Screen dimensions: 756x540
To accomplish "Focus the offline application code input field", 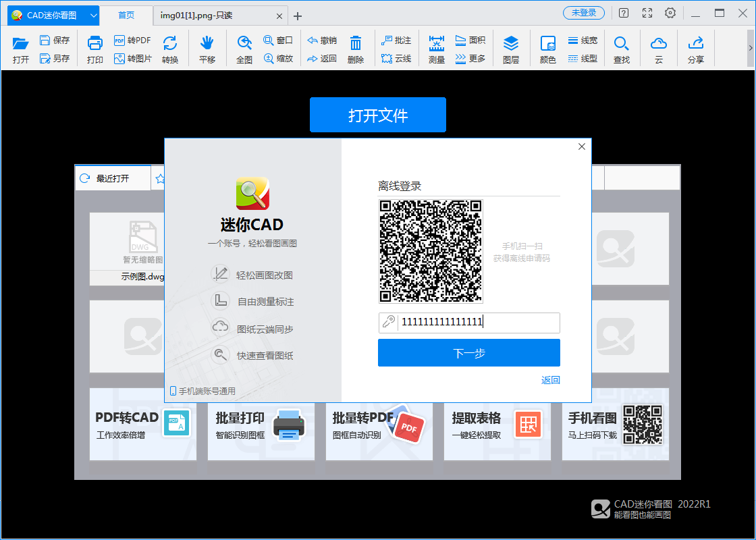I will (468, 323).
